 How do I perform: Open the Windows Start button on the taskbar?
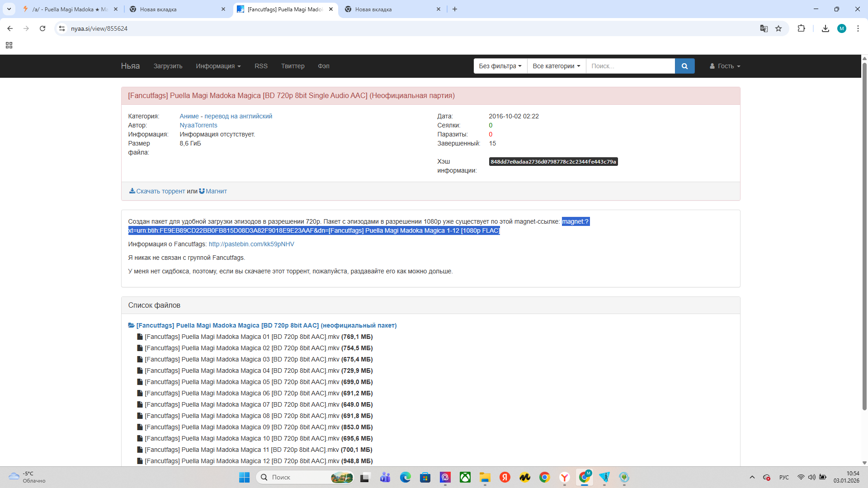pyautogui.click(x=244, y=477)
